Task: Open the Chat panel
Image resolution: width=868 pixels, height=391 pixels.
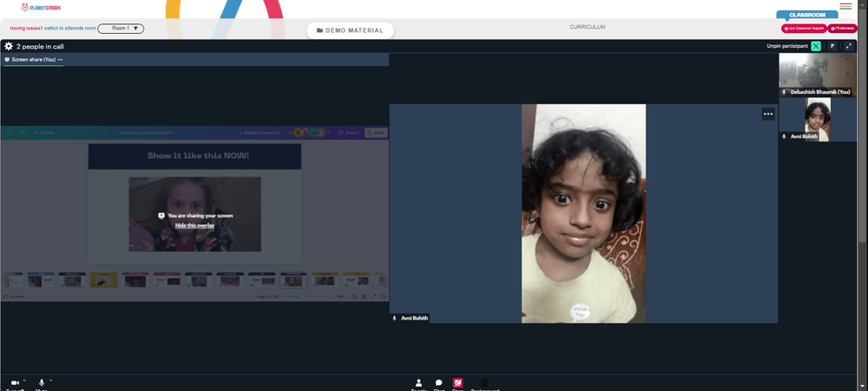Action: [438, 384]
